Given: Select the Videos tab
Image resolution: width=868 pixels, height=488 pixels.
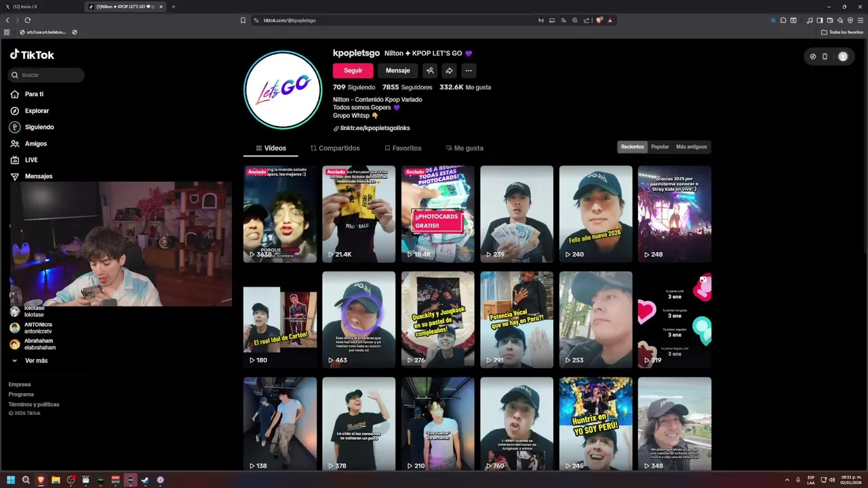Looking at the screenshot, I should tap(271, 148).
